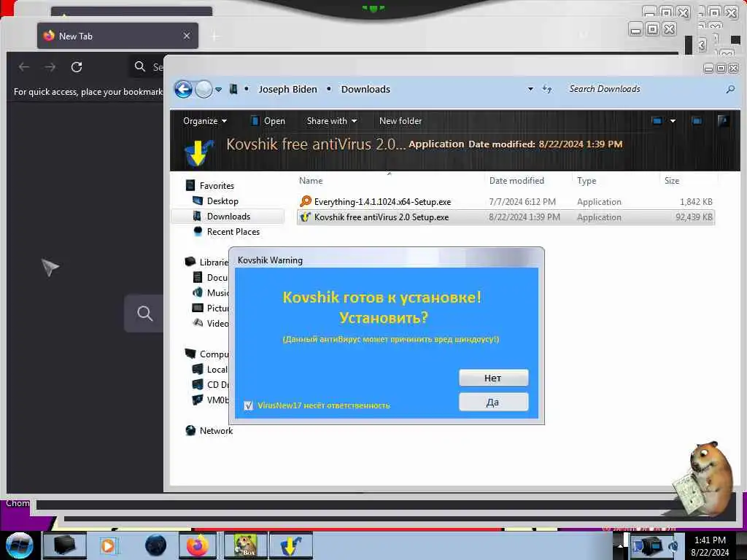Click the Kovshik setup file icon in list
The width and height of the screenshot is (747, 560).
click(306, 217)
